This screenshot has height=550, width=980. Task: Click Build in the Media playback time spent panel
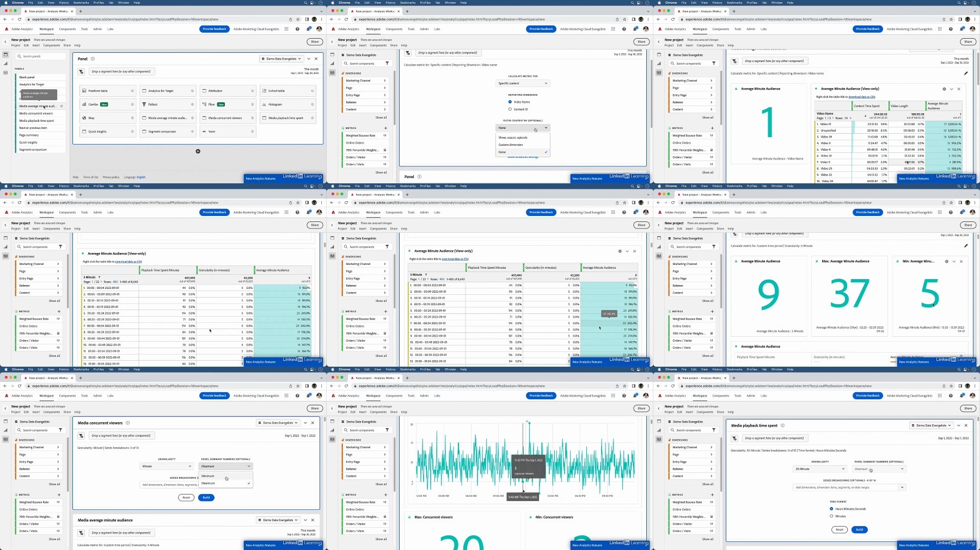click(860, 529)
